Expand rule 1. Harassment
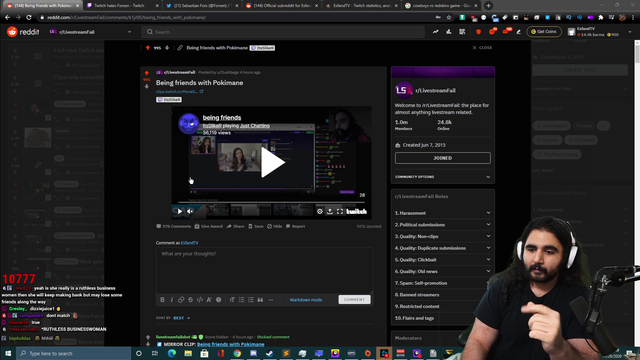The width and height of the screenshot is (640, 360). 442,213
